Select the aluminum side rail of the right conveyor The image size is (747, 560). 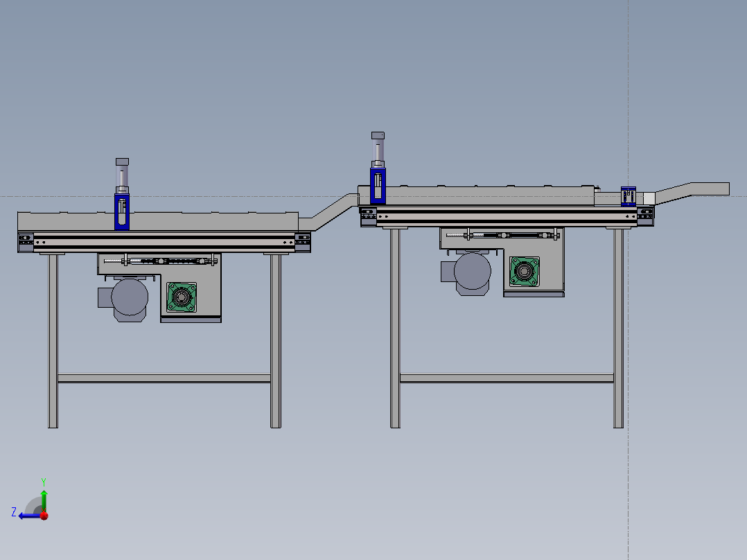507,216
